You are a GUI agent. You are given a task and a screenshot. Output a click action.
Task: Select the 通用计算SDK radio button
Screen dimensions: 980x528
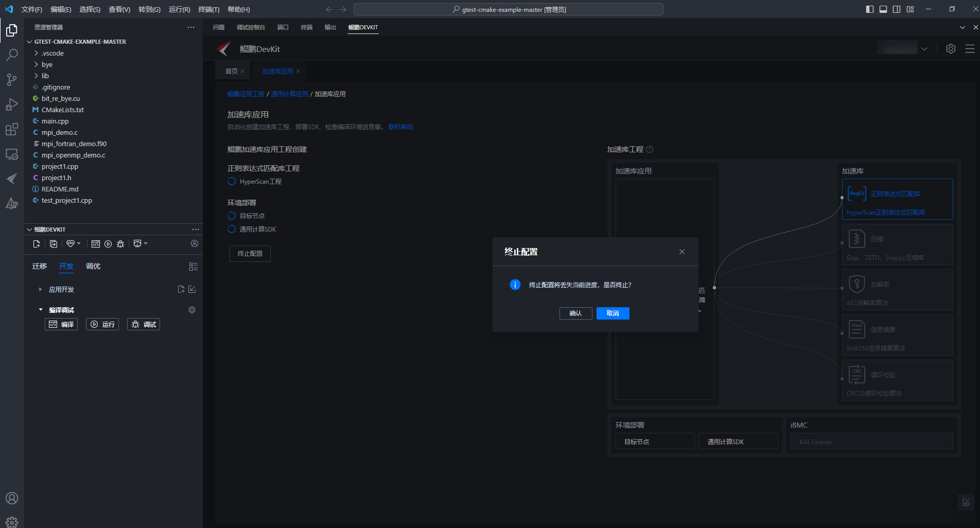click(232, 229)
